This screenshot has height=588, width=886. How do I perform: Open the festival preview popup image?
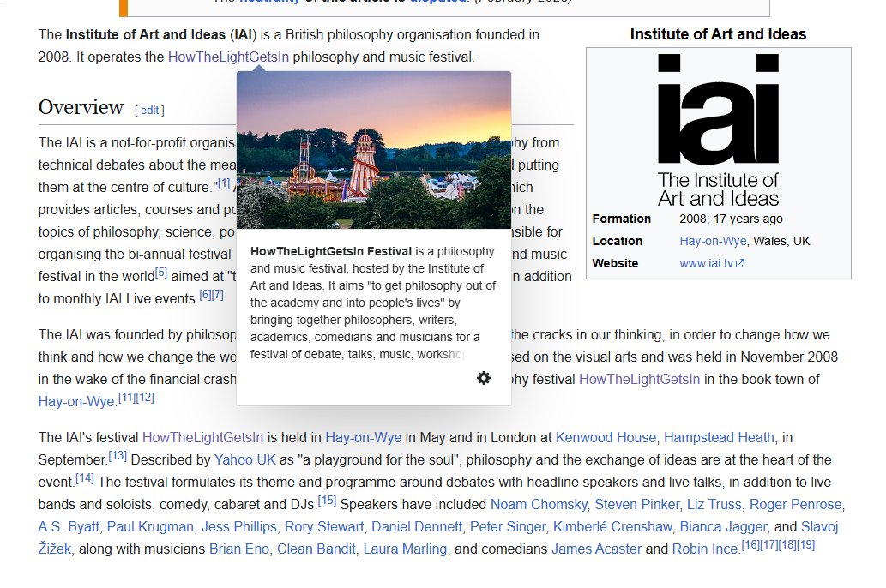point(373,150)
